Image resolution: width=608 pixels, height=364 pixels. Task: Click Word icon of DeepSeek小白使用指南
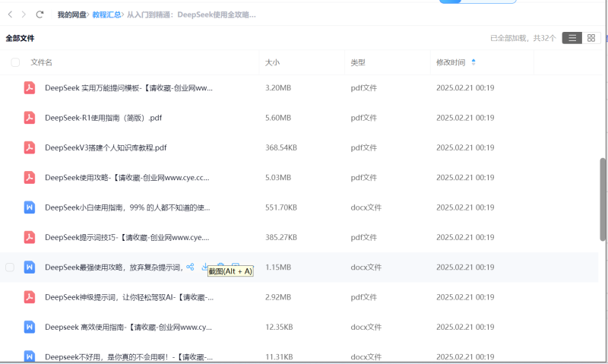point(30,207)
